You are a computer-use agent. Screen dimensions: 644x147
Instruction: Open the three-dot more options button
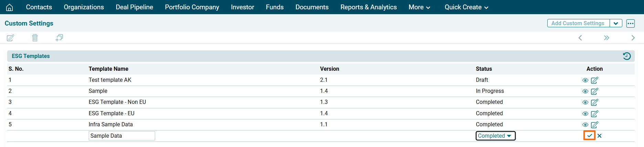coord(630,23)
